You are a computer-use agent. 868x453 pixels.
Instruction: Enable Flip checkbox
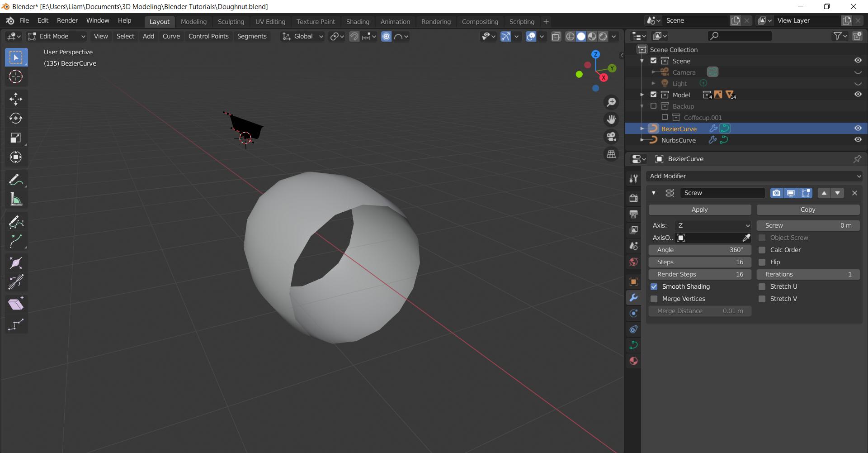(762, 262)
